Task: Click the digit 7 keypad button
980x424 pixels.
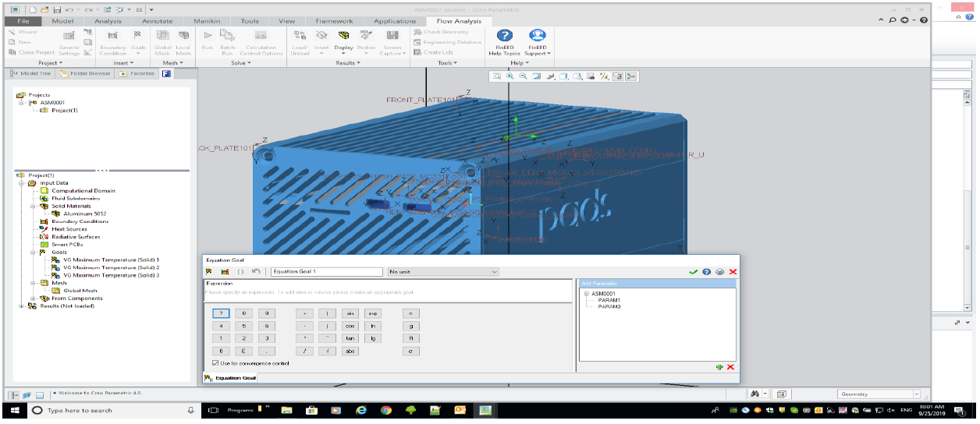Action: coord(222,313)
